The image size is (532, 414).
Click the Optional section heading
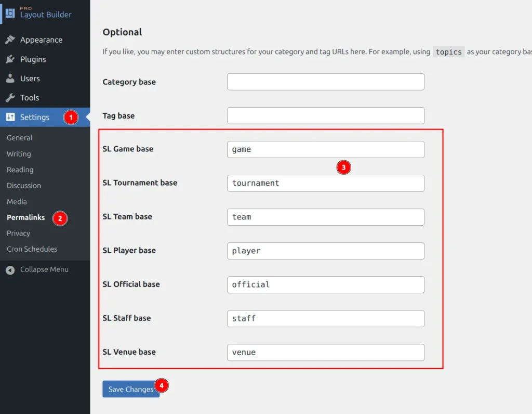[x=122, y=32]
